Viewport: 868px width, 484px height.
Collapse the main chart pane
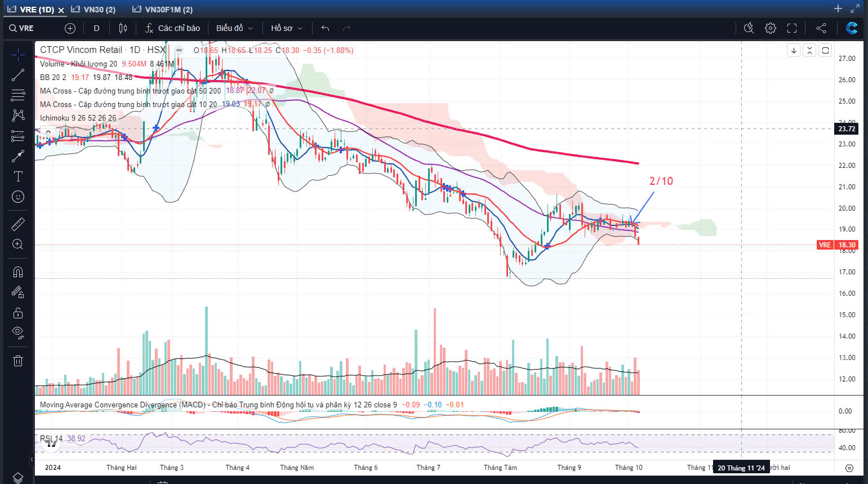tap(809, 50)
